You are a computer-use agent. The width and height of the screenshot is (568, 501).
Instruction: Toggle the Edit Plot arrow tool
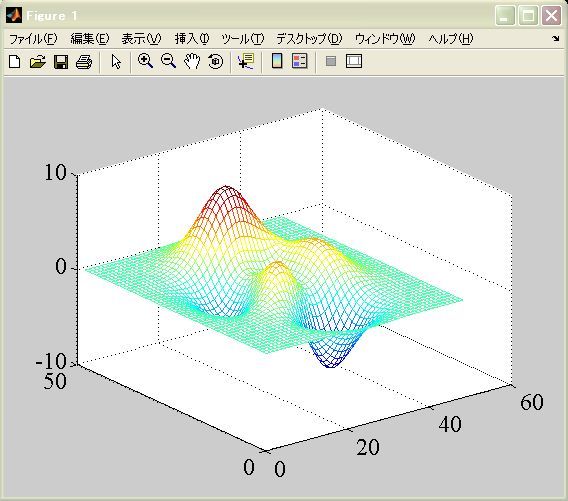[x=116, y=62]
